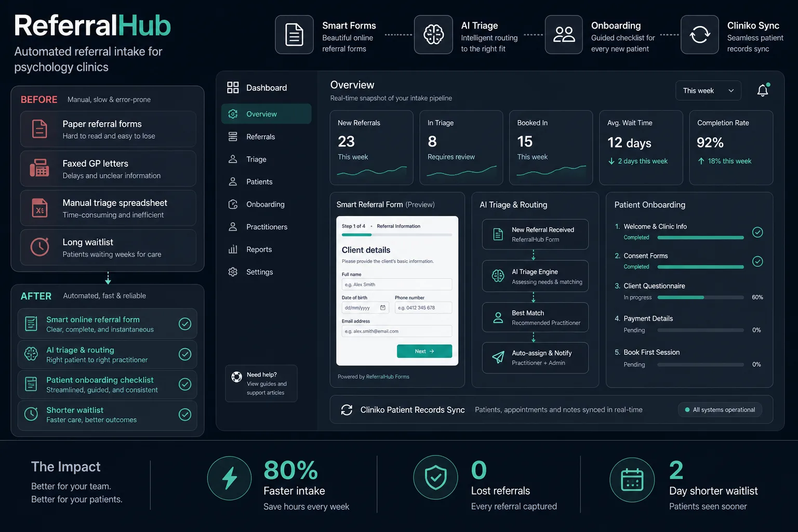
Task: Open notifications bell icon
Action: (x=763, y=90)
